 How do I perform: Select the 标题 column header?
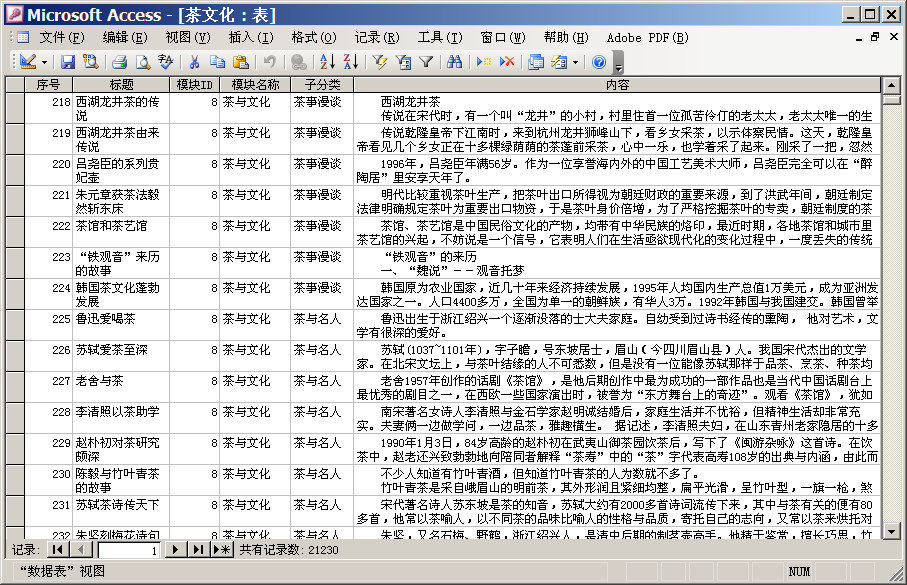tap(121, 84)
